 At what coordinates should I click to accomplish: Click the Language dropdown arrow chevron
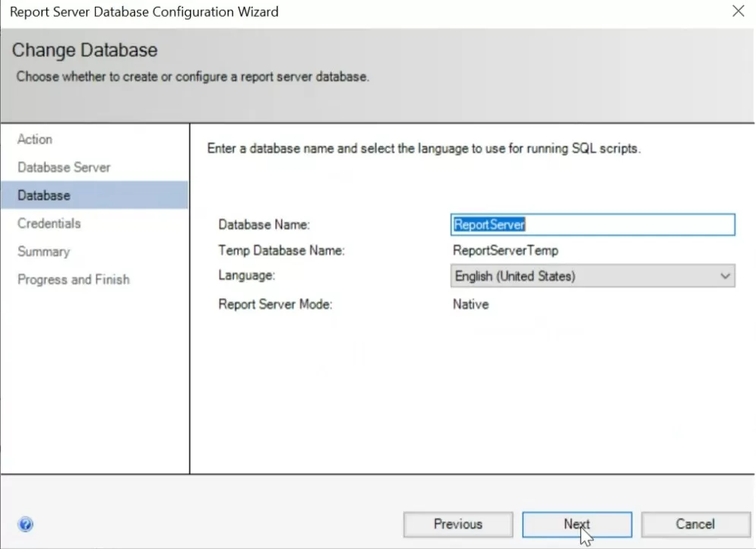pos(725,275)
